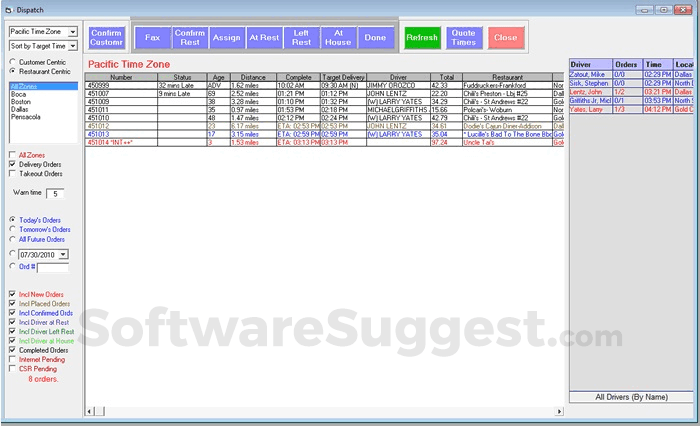Viewport: 700px width, 426px height.
Task: Click the left arrow of the horizontal scrollbar
Action: pyautogui.click(x=90, y=411)
